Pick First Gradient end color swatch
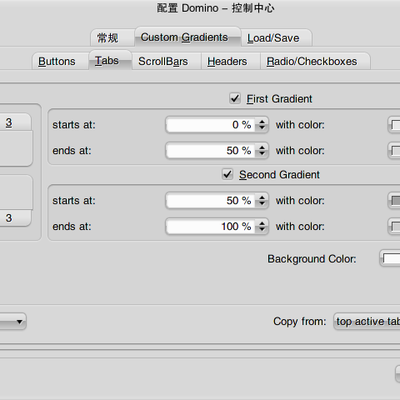This screenshot has width=400, height=400. (x=394, y=151)
